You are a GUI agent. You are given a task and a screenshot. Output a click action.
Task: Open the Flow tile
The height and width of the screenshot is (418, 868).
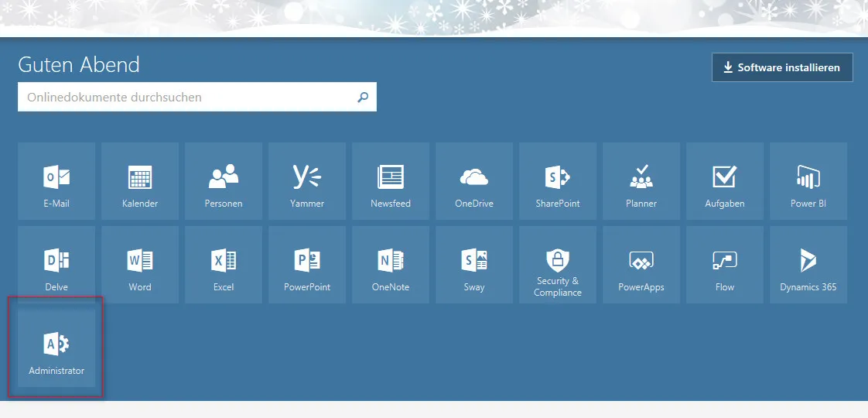click(x=725, y=265)
